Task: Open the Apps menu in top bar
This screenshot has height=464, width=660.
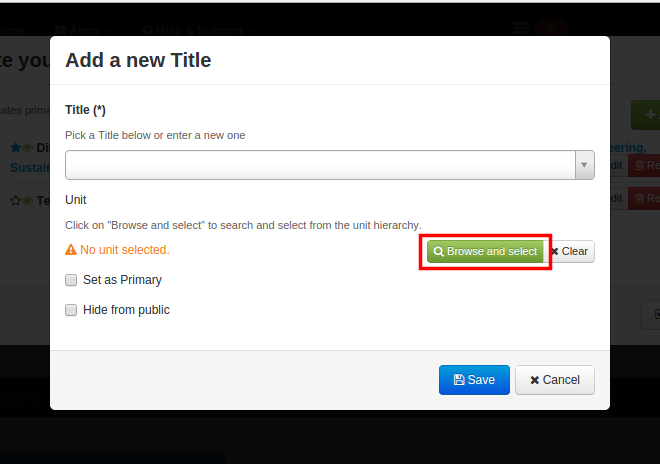Action: pos(83,30)
